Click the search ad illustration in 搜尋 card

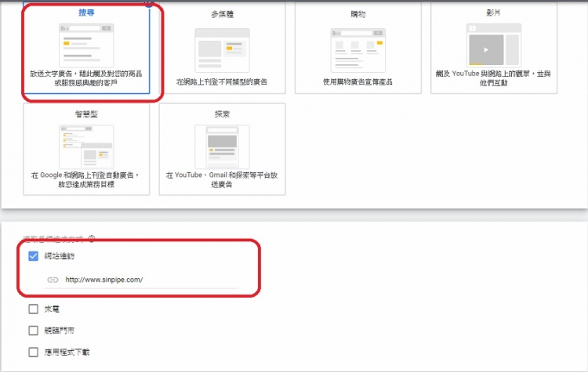coord(86,45)
